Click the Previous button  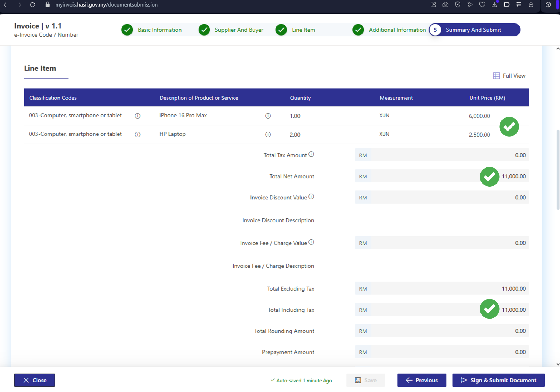422,380
